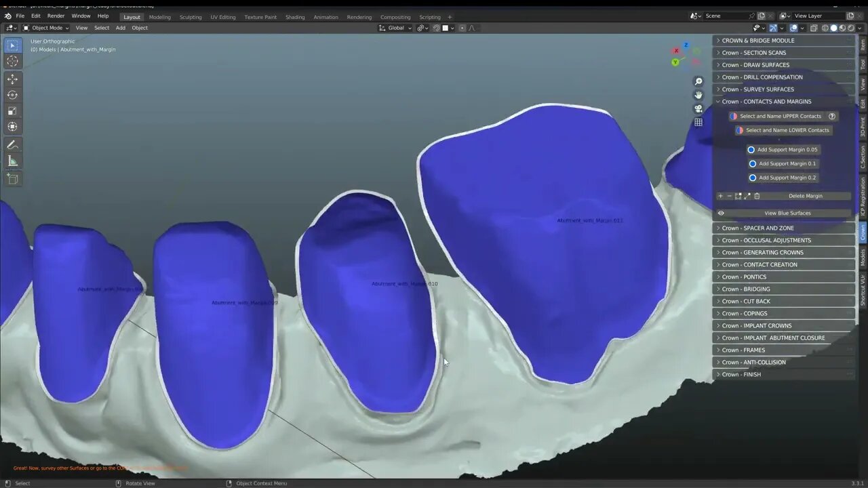Click Abutment_with_Margin.011 label on molar
The image size is (868, 488).
point(589,220)
